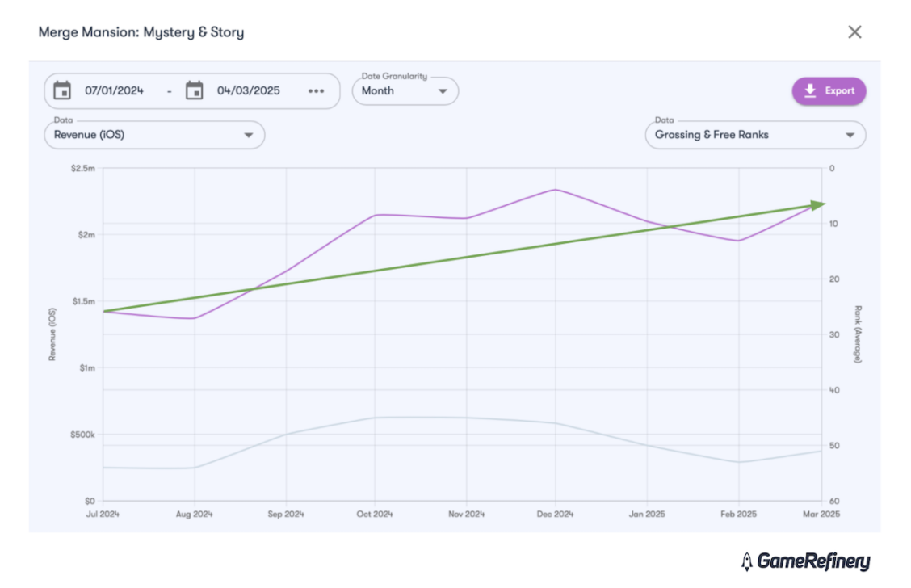Click the download icon inside the Export button

tap(808, 90)
